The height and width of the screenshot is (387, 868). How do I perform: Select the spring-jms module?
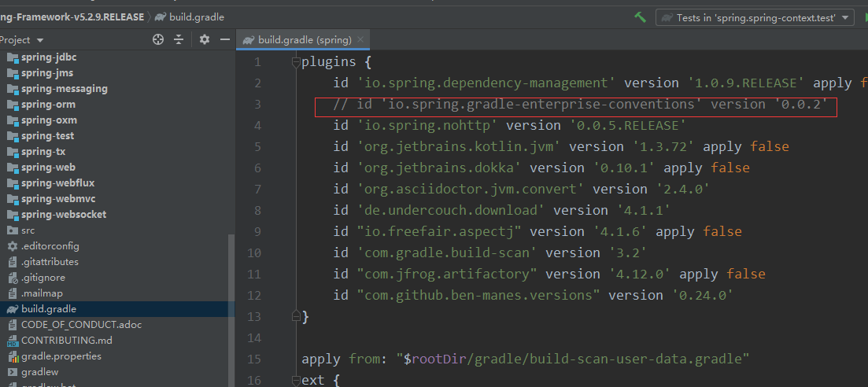[47, 72]
